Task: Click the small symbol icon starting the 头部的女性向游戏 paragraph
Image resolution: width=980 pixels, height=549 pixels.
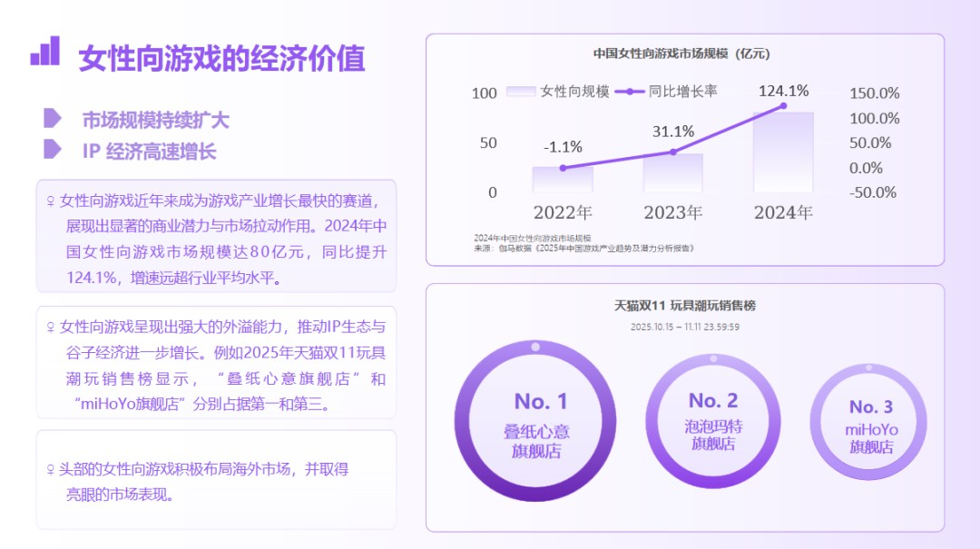Action: click(50, 470)
